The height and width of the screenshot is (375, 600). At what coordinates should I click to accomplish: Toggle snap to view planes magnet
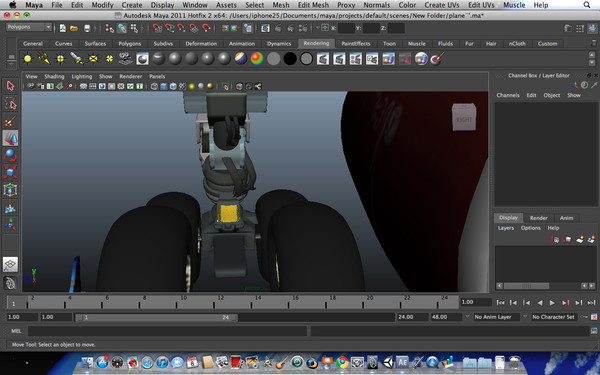click(194, 28)
